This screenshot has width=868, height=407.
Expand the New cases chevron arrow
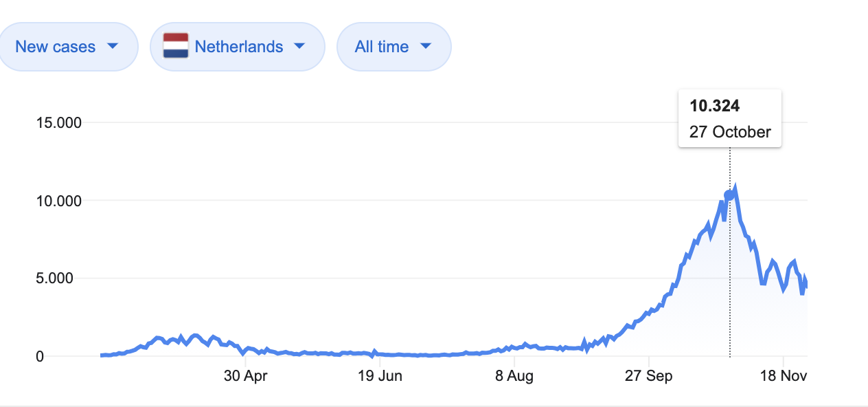[x=113, y=47]
